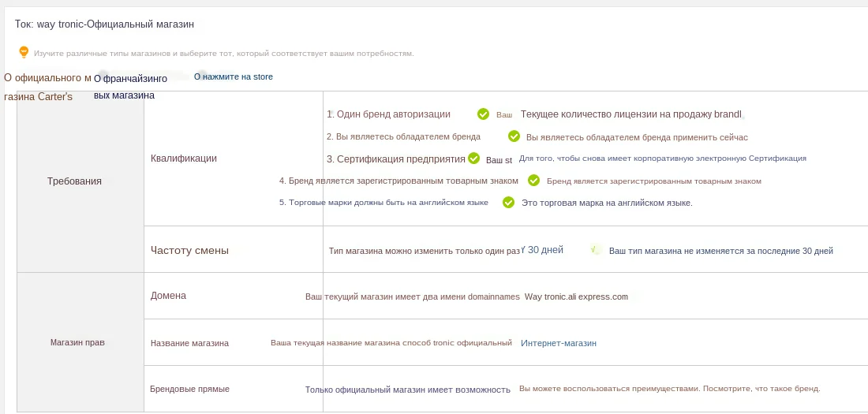Open the Way tronic.aliexpress.com domain link
This screenshot has height=414, width=868.
pos(576,297)
